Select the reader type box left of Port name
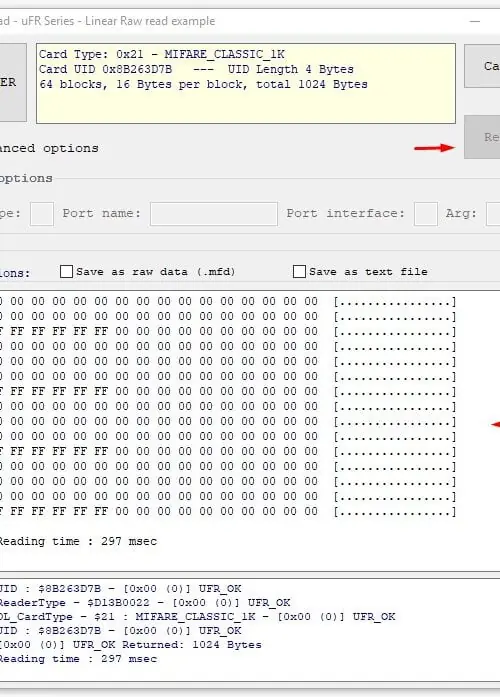 coord(42,214)
